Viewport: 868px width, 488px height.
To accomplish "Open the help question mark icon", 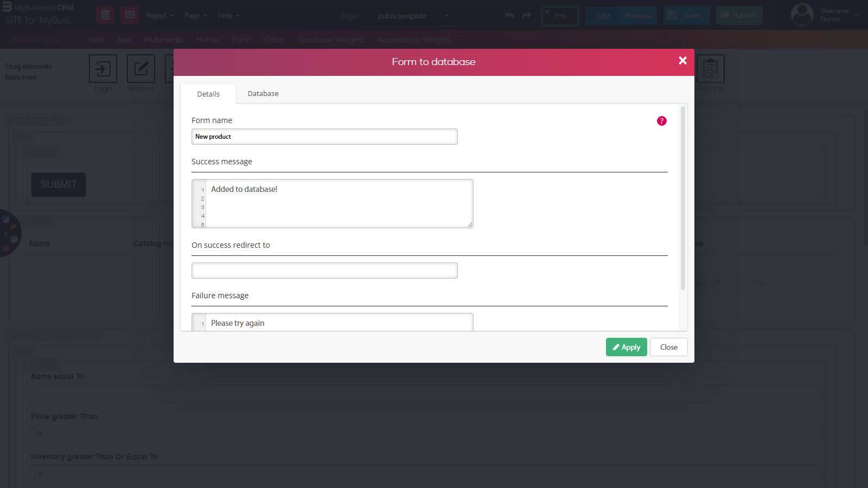I will [x=661, y=121].
